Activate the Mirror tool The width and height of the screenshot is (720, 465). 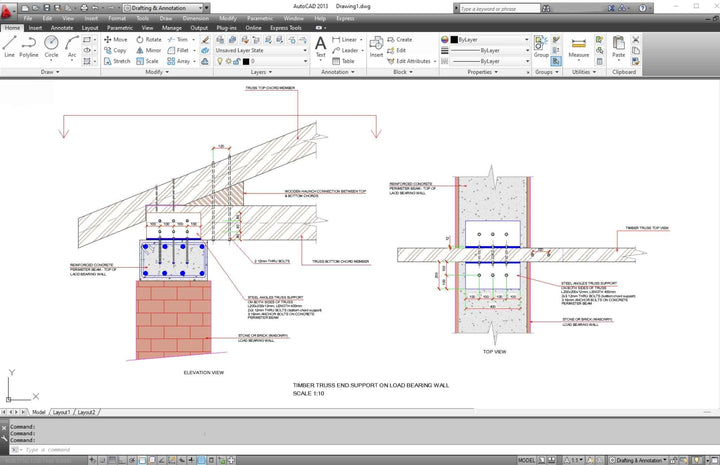(148, 50)
